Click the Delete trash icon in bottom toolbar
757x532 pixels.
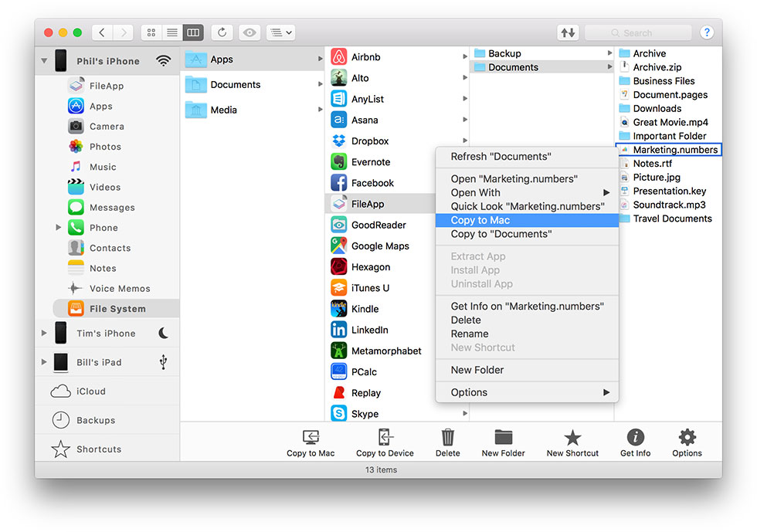click(447, 438)
